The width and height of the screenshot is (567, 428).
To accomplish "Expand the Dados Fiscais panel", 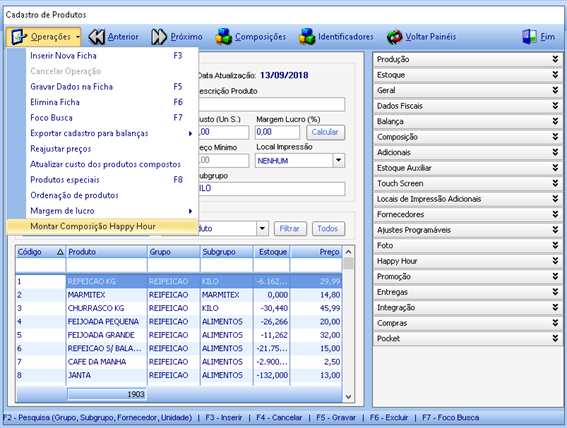I will 467,106.
